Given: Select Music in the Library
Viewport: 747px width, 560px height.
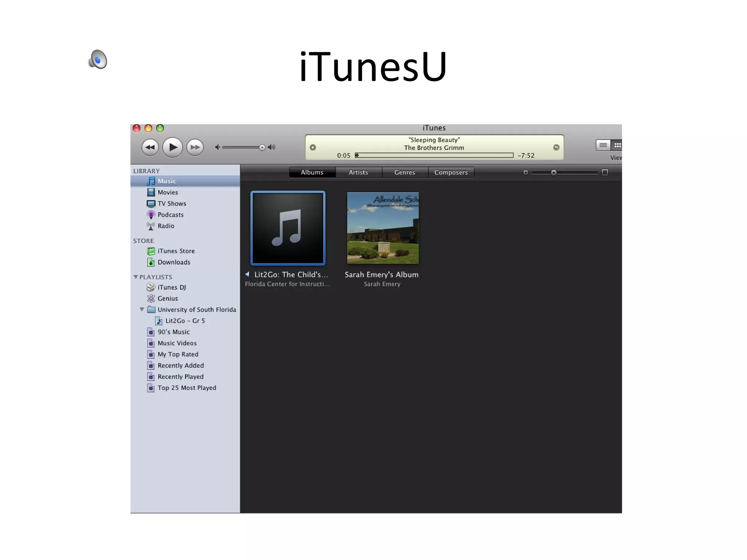Looking at the screenshot, I should [x=185, y=181].
